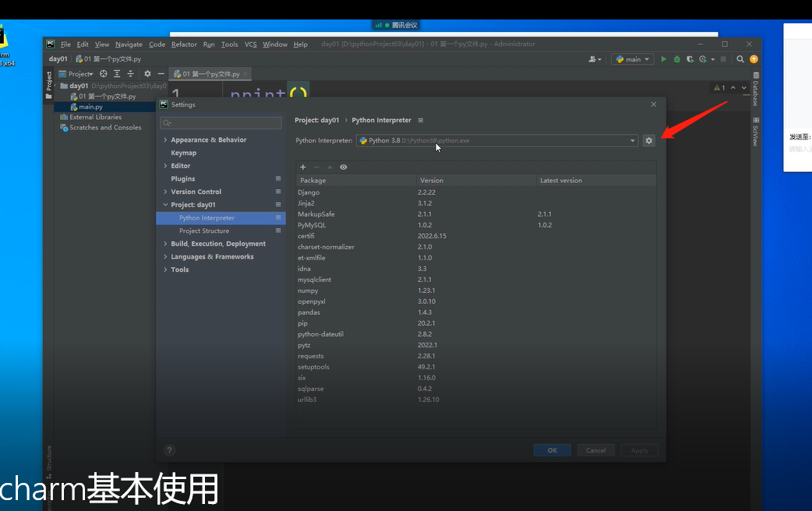The width and height of the screenshot is (812, 511).
Task: Expand the Tools settings section
Action: tap(165, 270)
